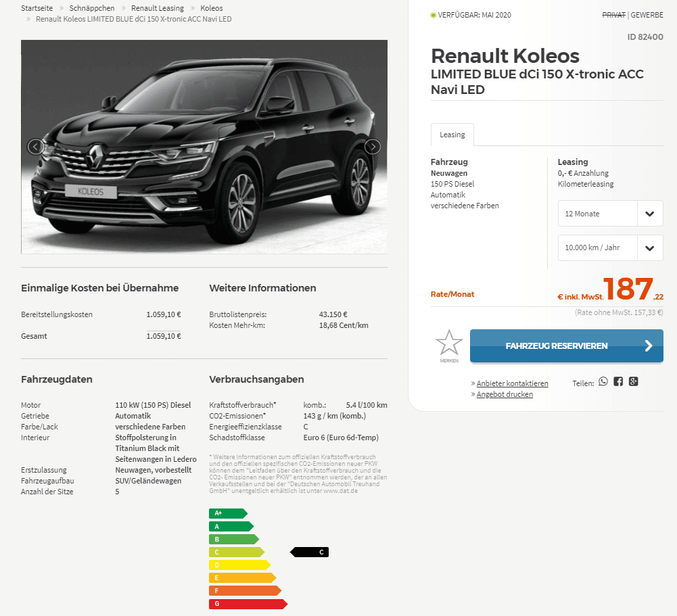Open the 10.000 km / Jahr dropdown
This screenshot has width=677, height=616.
coord(611,247)
